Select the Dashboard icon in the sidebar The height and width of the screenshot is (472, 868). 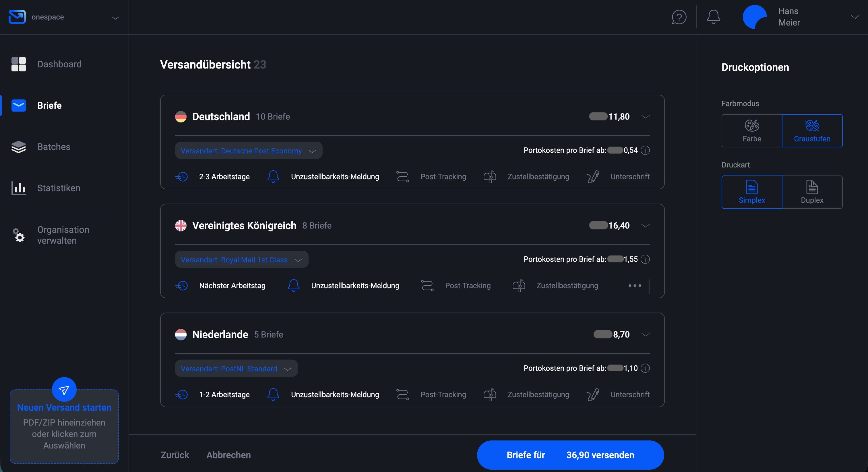pyautogui.click(x=19, y=64)
